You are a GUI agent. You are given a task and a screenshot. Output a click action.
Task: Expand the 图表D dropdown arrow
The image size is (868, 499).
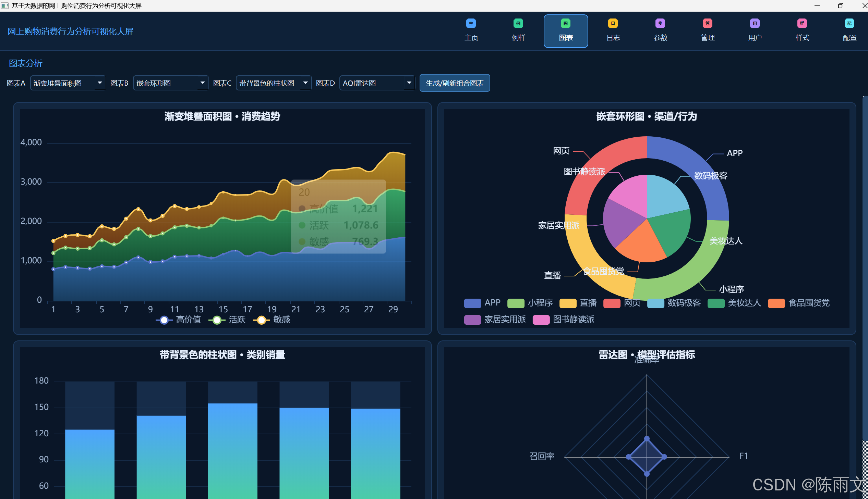pyautogui.click(x=409, y=83)
